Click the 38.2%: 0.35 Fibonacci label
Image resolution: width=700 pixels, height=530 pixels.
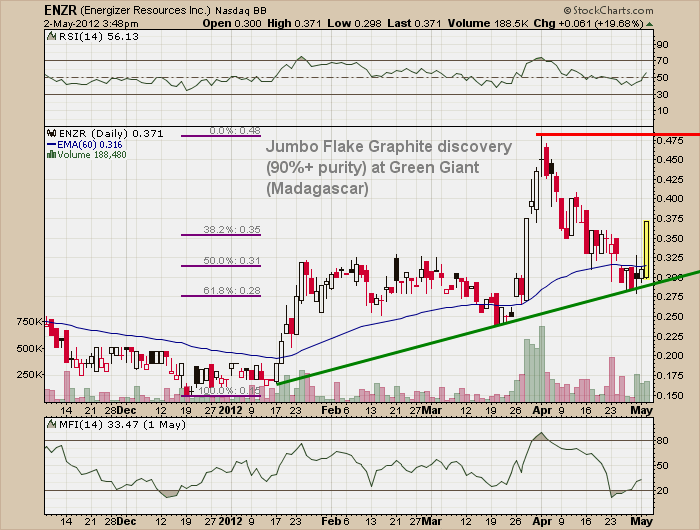tap(232, 230)
